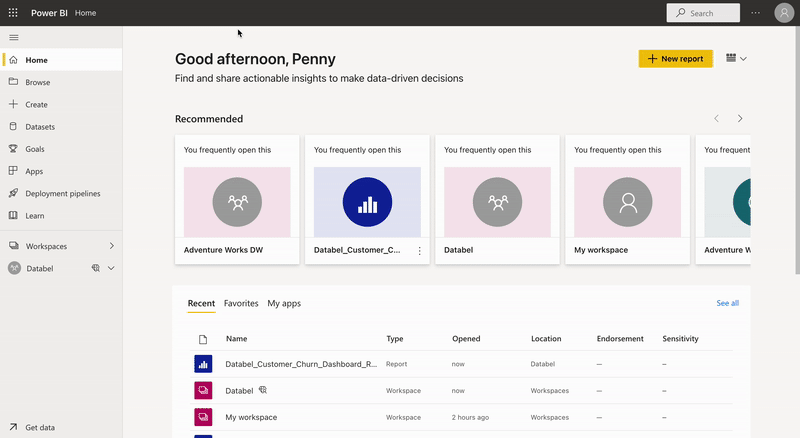This screenshot has height=438, width=800.
Task: Sort by the Opened column header
Action: point(466,338)
